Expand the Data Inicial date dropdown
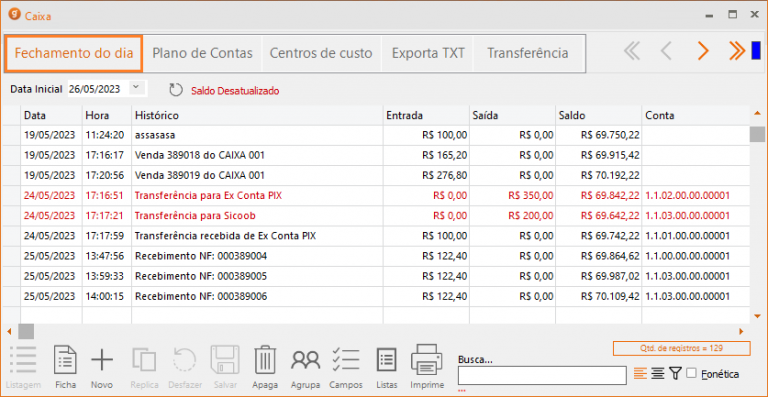 pyautogui.click(x=136, y=88)
